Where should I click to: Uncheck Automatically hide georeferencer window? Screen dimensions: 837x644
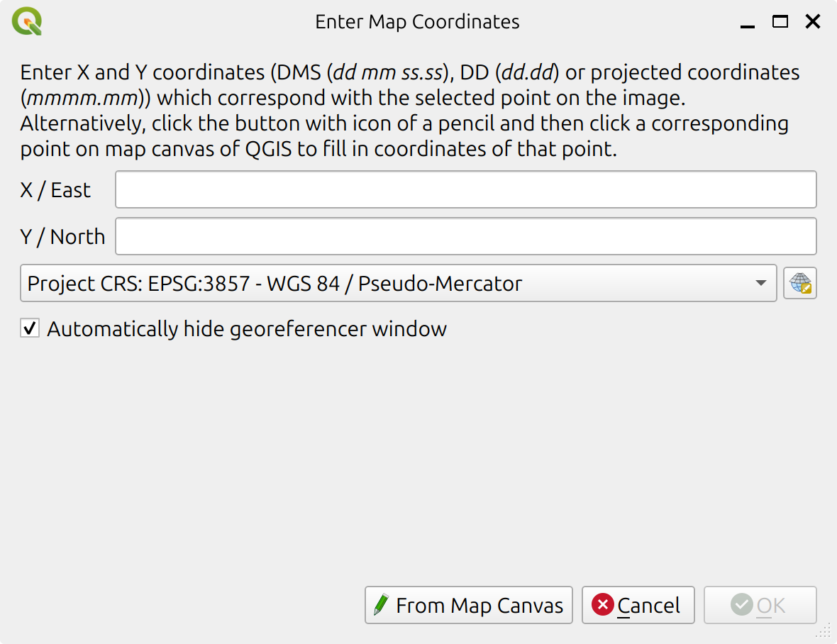pos(29,328)
